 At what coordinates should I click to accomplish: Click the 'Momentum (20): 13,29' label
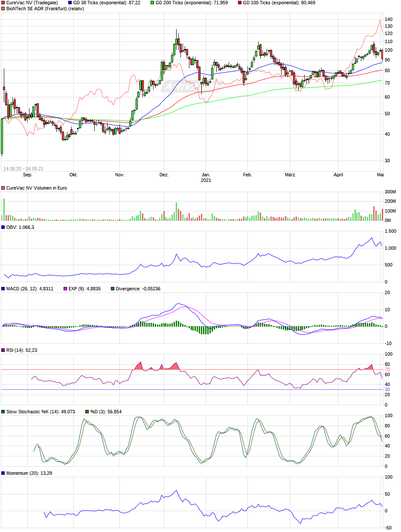[29, 473]
